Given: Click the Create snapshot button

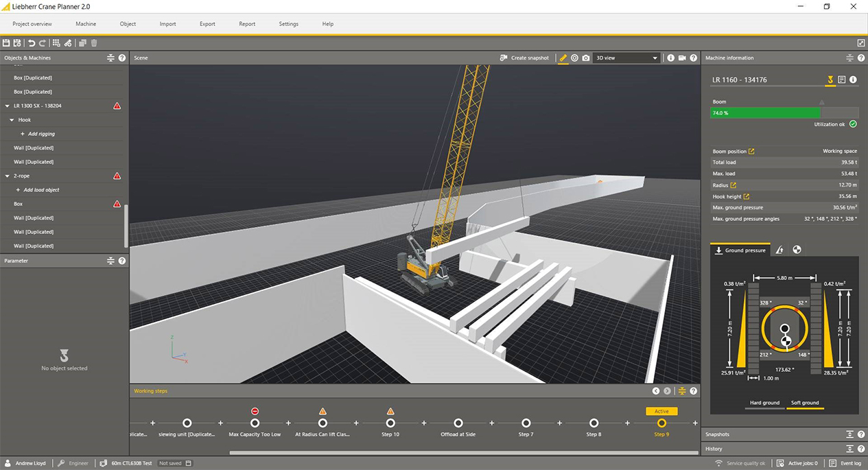Looking at the screenshot, I should click(x=524, y=58).
